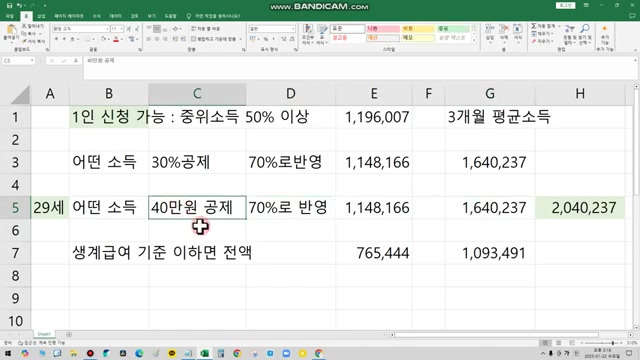Toggle middle vertical alignment button

(157, 29)
